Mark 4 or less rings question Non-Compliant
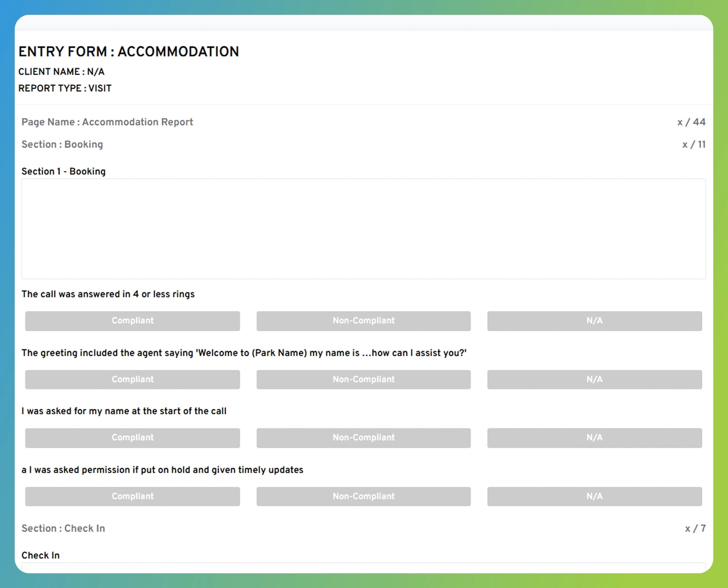Viewport: 728px width, 588px height. point(364,321)
